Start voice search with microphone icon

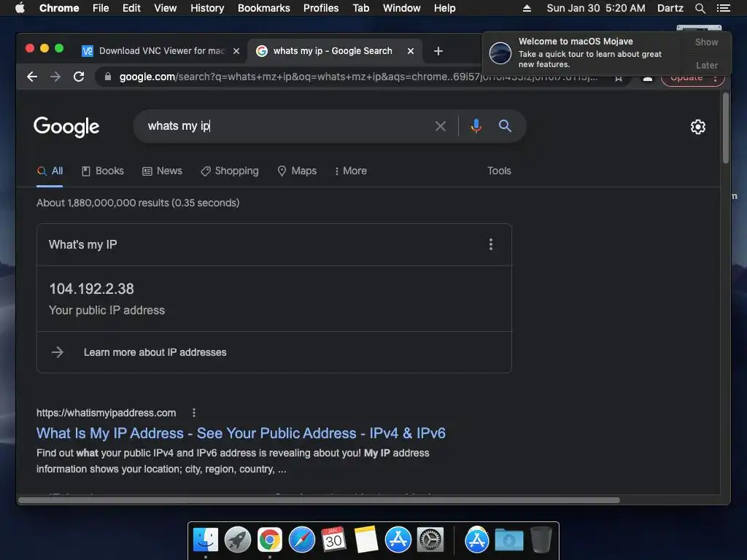[x=476, y=126]
